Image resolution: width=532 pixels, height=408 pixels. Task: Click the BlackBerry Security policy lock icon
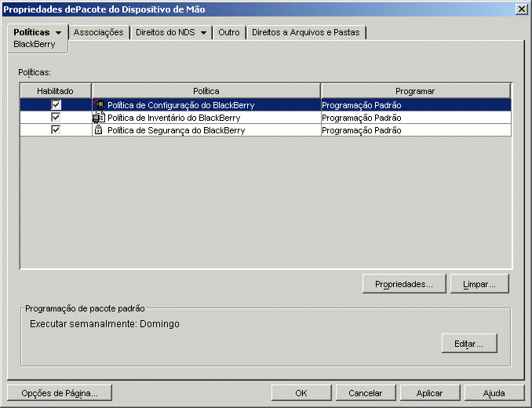pos(98,129)
